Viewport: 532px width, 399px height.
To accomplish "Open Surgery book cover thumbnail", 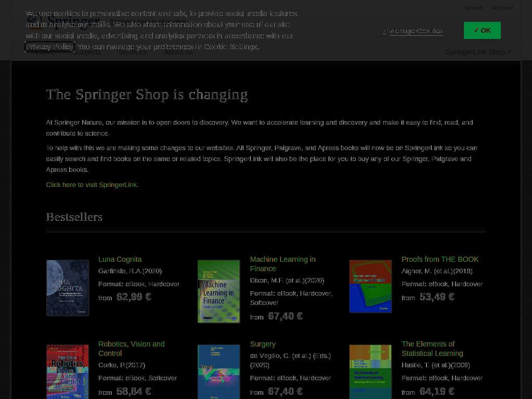I will coord(219,372).
